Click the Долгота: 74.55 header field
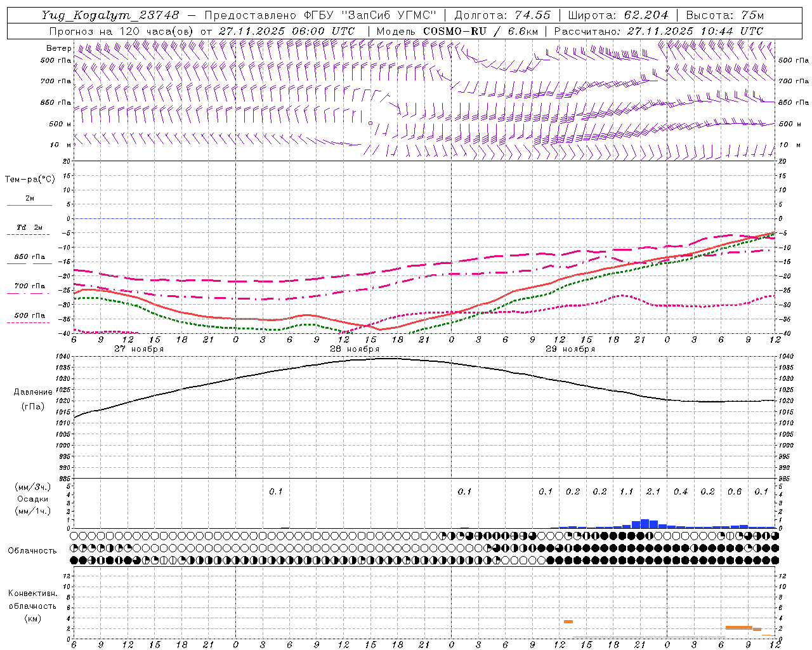The height and width of the screenshot is (650, 812). coord(502,15)
